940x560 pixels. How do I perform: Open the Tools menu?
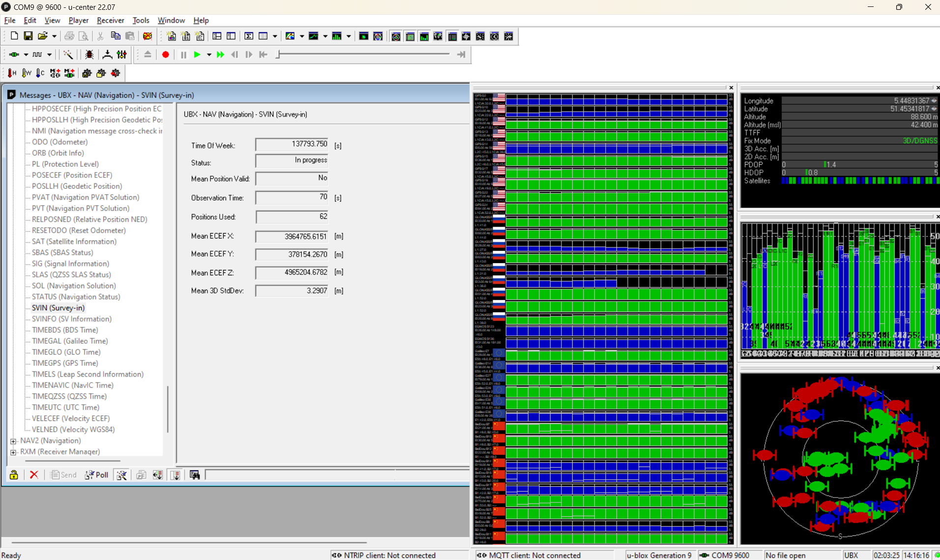141,20
